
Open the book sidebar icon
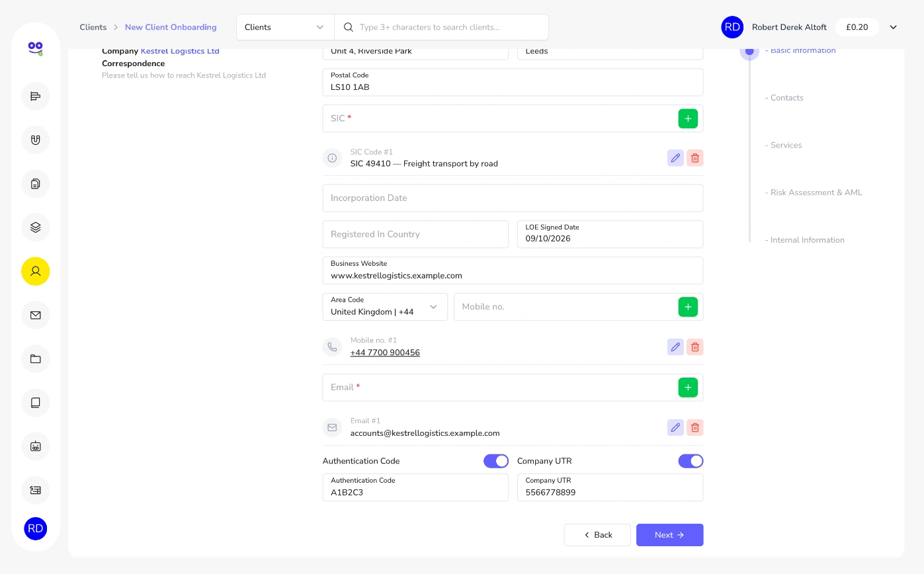pos(36,402)
